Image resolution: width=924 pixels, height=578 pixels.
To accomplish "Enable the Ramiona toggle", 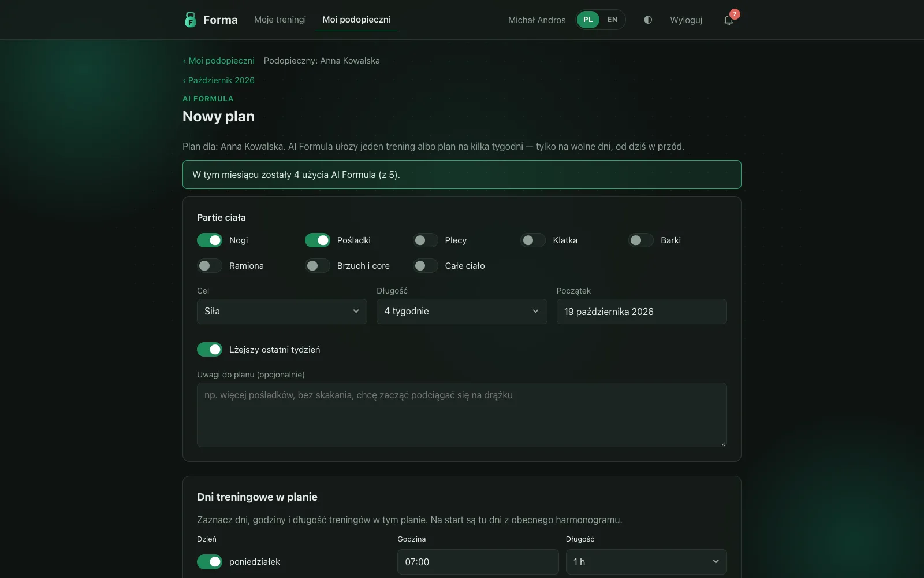I will point(210,265).
